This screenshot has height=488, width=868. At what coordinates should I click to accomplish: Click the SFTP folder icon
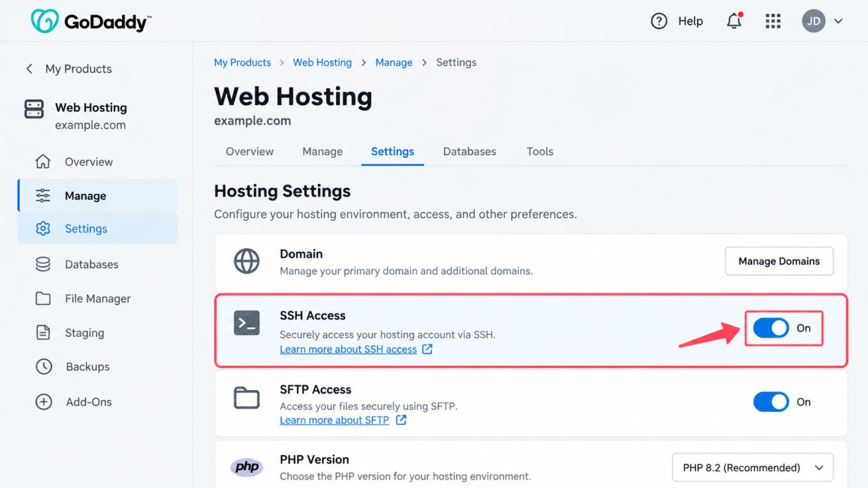(247, 398)
